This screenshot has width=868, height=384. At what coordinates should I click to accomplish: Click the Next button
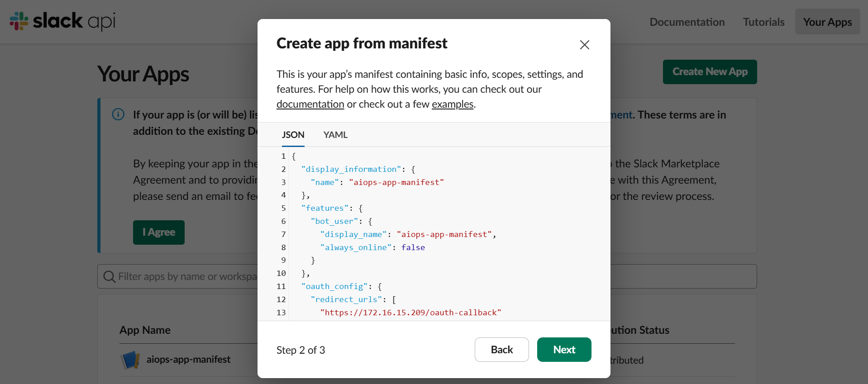564,350
